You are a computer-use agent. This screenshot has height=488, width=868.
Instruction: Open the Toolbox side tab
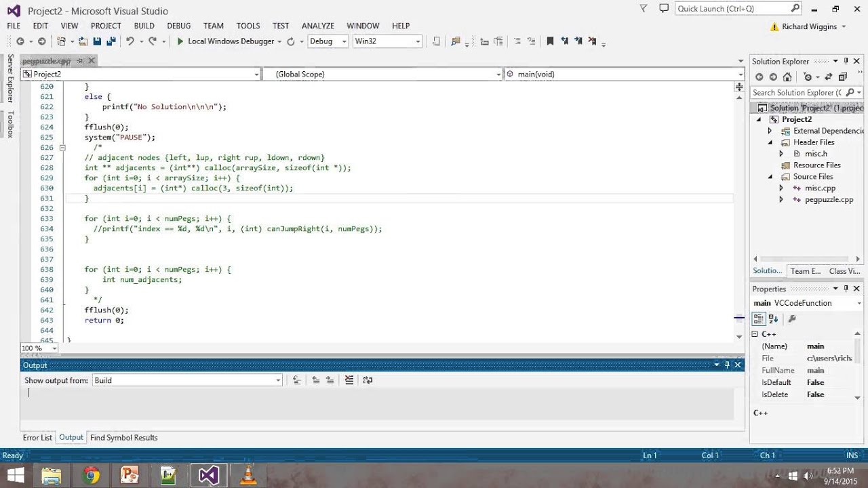(10, 125)
